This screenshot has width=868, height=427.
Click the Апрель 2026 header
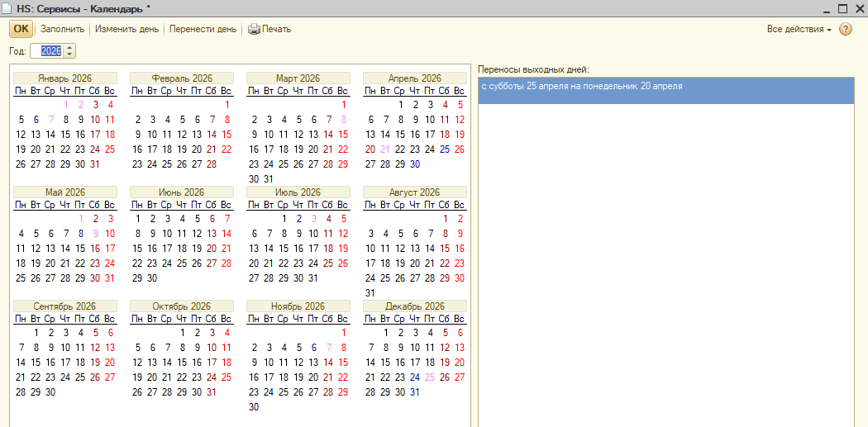click(415, 78)
